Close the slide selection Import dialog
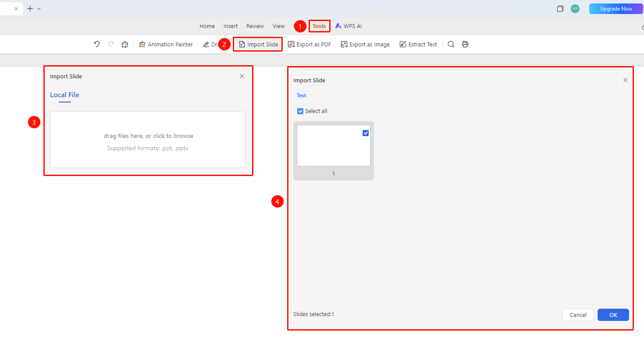Image resolution: width=644 pixels, height=338 pixels. pyautogui.click(x=626, y=80)
